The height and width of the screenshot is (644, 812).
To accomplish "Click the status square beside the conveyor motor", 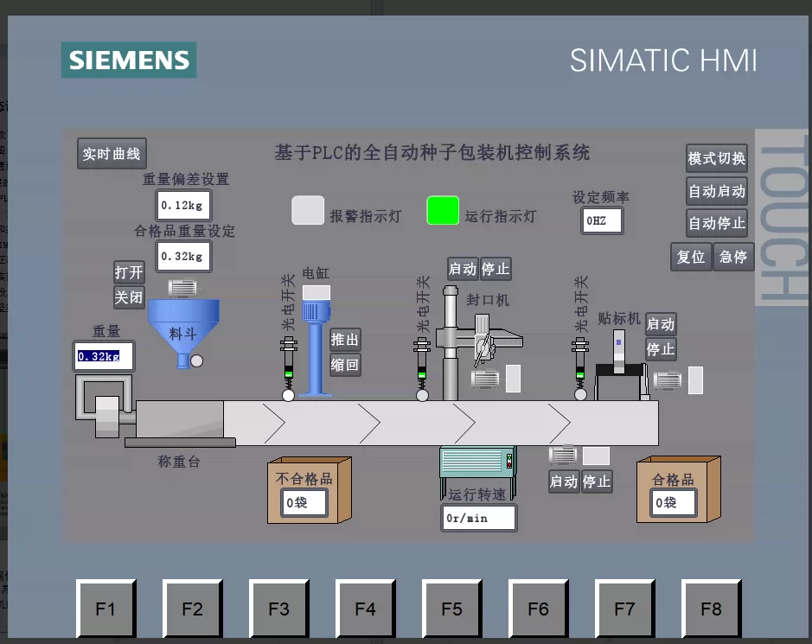I will coord(596,456).
